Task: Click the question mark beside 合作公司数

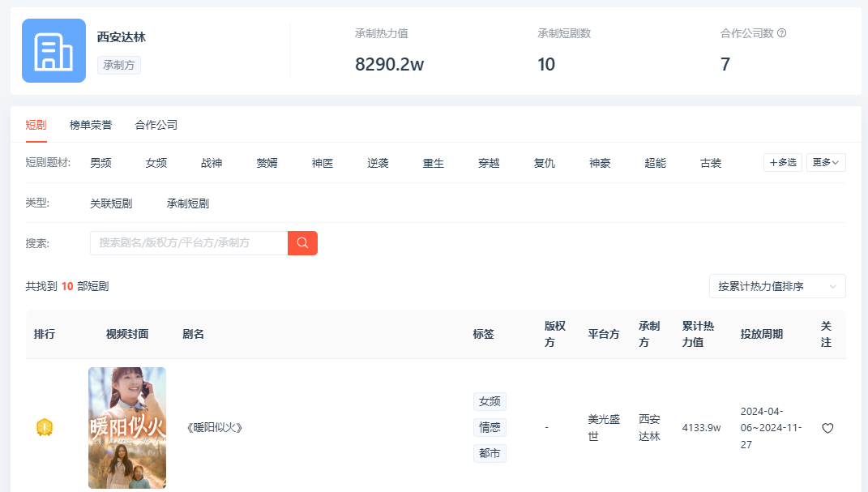Action: tap(782, 33)
